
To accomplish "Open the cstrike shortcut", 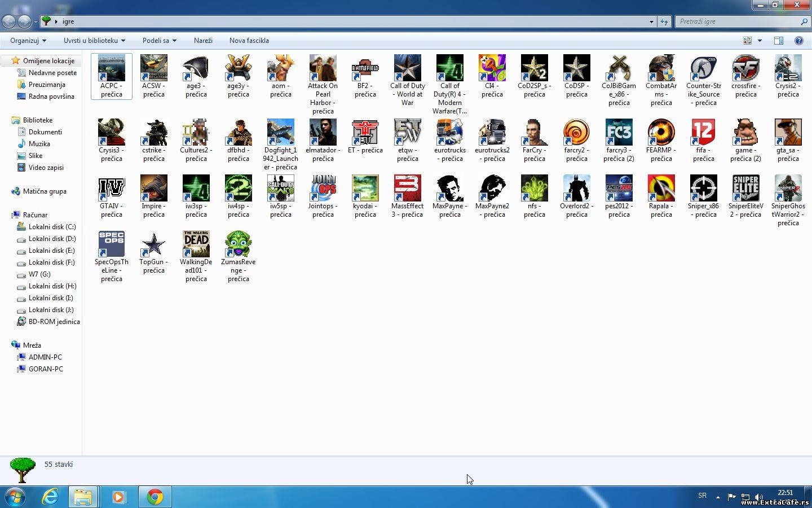I will [154, 141].
